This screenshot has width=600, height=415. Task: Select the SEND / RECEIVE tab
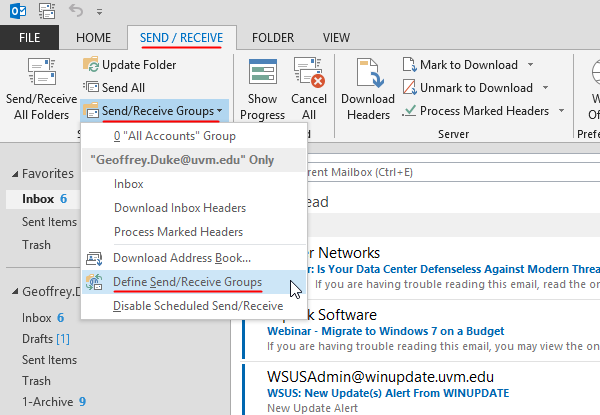(x=181, y=37)
